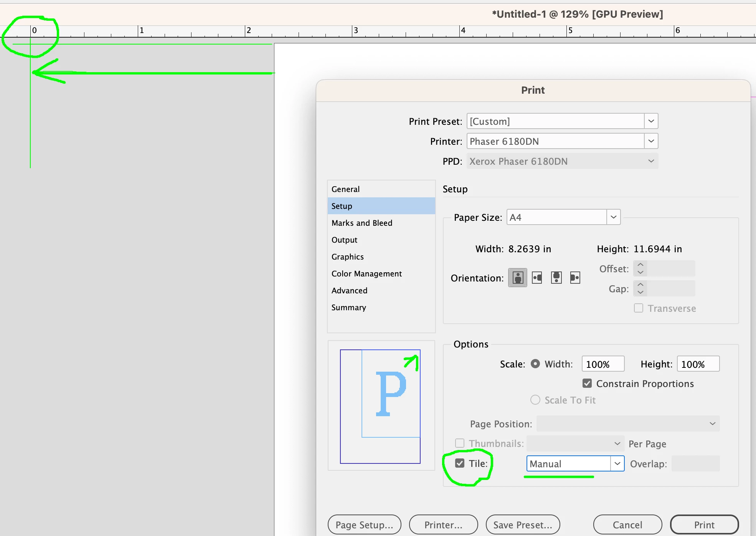Click the Page Setup button
This screenshot has height=536, width=756.
tap(364, 524)
